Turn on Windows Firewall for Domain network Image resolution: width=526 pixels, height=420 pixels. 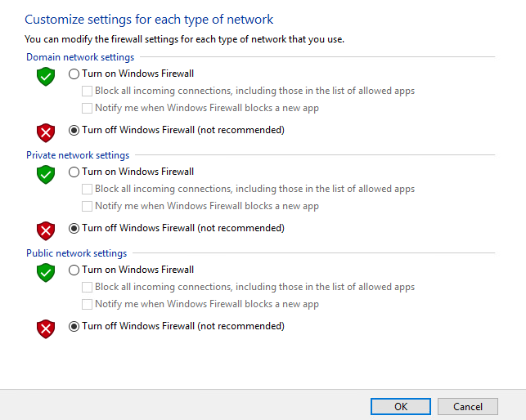point(74,74)
